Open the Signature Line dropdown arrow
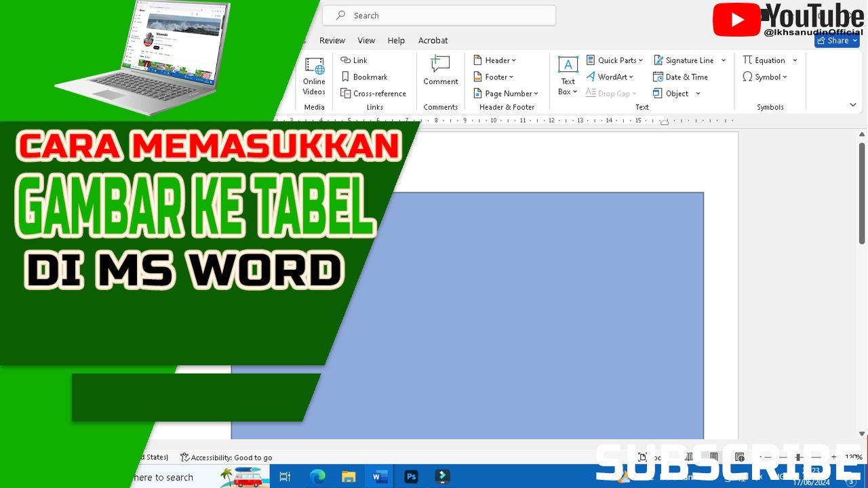The height and width of the screenshot is (488, 868). pos(724,60)
